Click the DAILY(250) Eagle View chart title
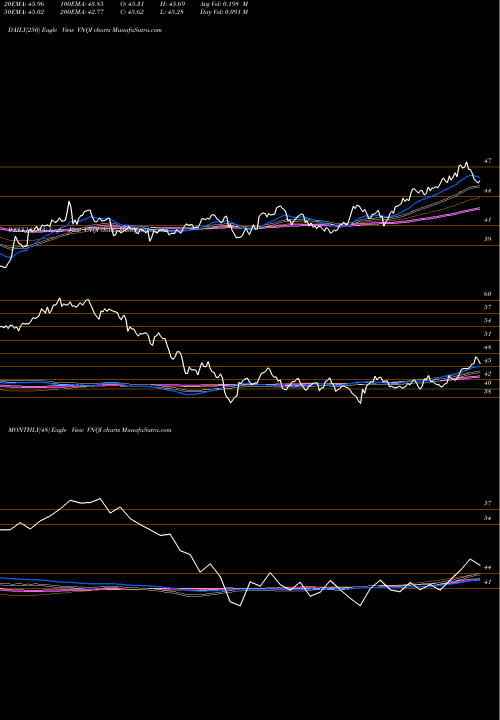Viewport: 500px width, 720px height. 85,30
